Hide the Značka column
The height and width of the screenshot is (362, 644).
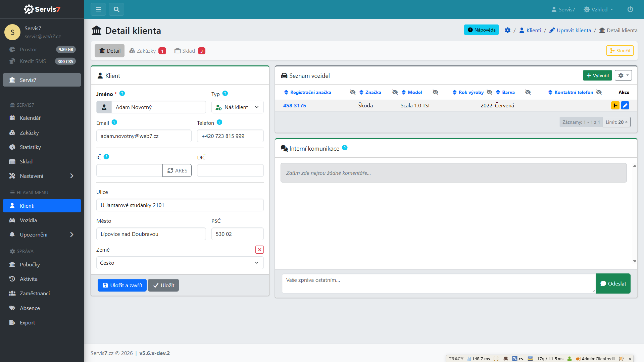395,92
